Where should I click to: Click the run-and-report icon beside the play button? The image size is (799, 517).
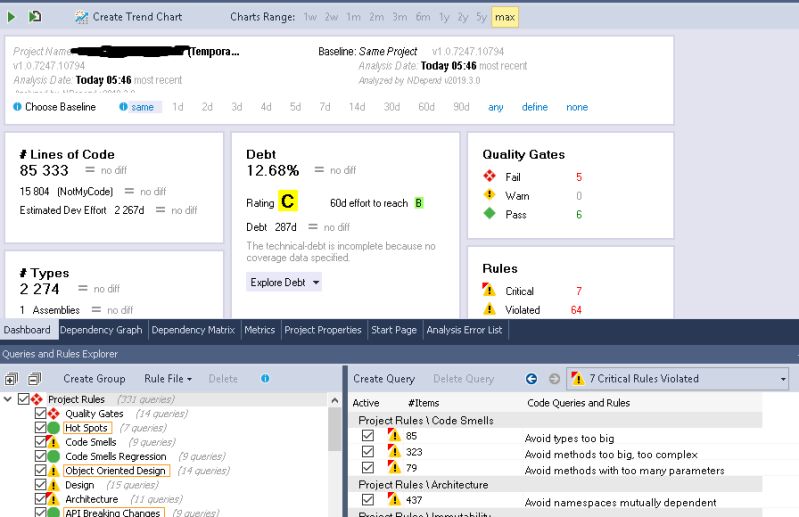coord(35,17)
